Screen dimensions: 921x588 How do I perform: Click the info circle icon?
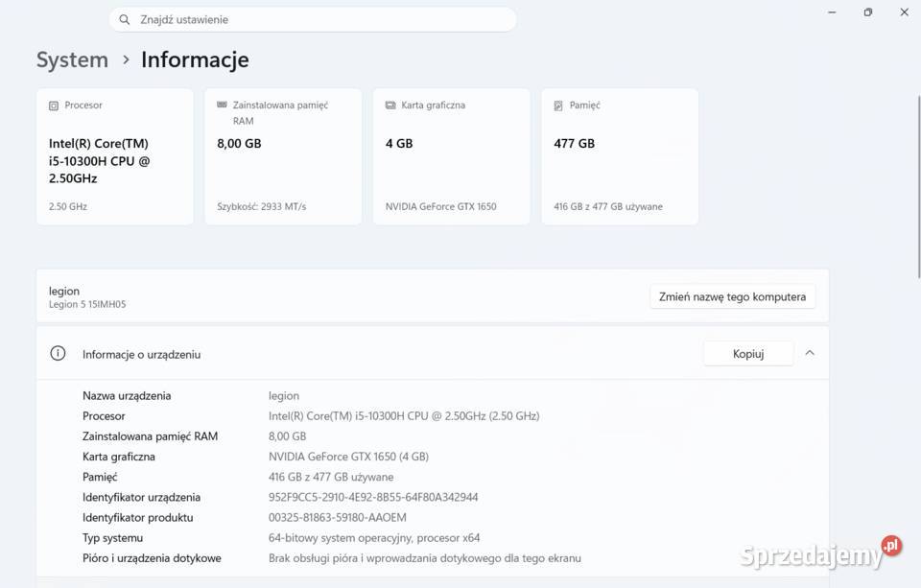click(58, 353)
